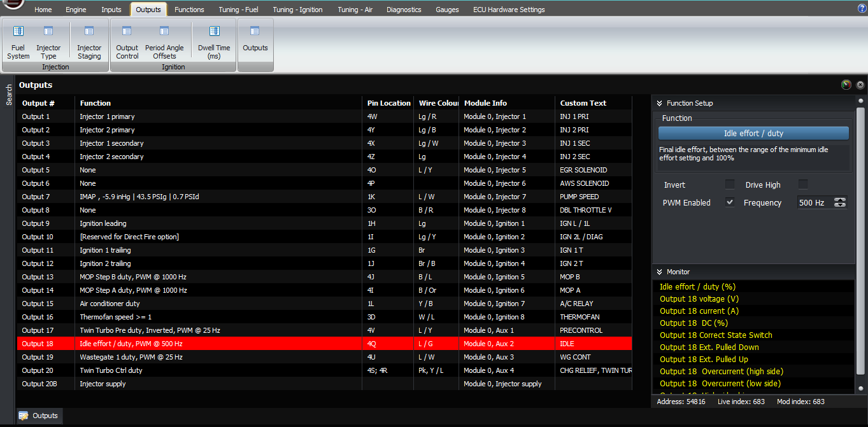
Task: Toggle the Invert checkbox
Action: [x=730, y=185]
